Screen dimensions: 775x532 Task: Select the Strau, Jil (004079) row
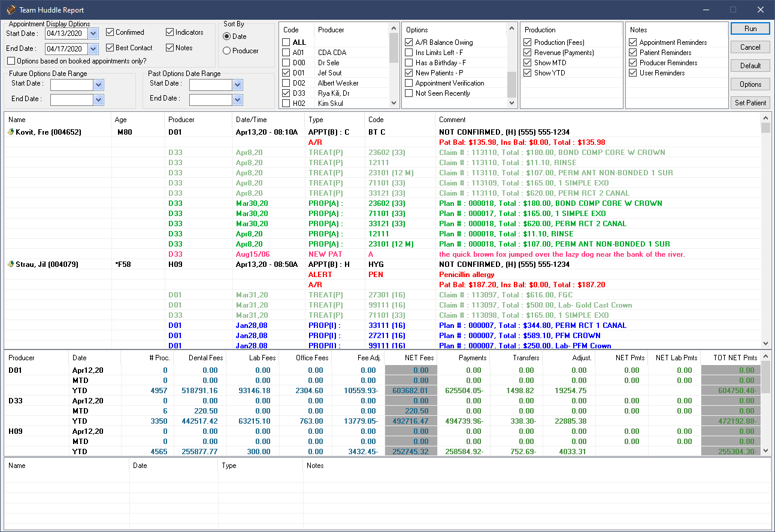click(383, 265)
